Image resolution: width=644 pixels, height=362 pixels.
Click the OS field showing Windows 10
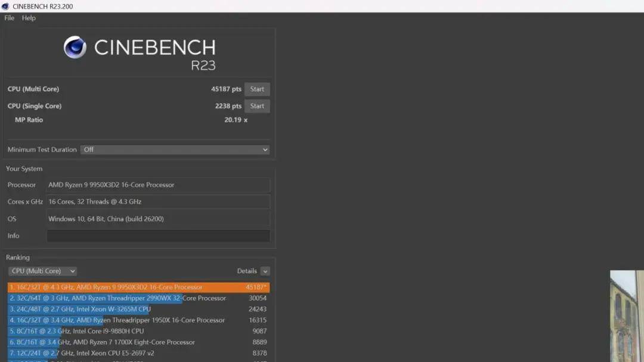158,219
